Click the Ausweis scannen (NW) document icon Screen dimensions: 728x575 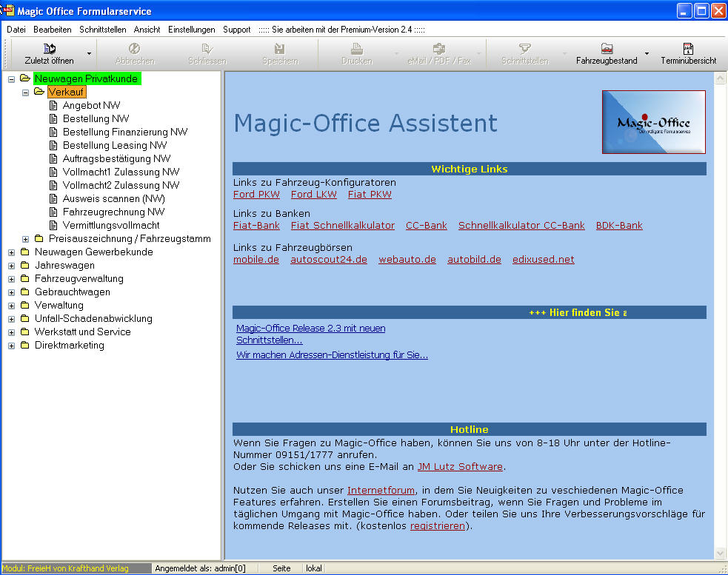point(53,198)
